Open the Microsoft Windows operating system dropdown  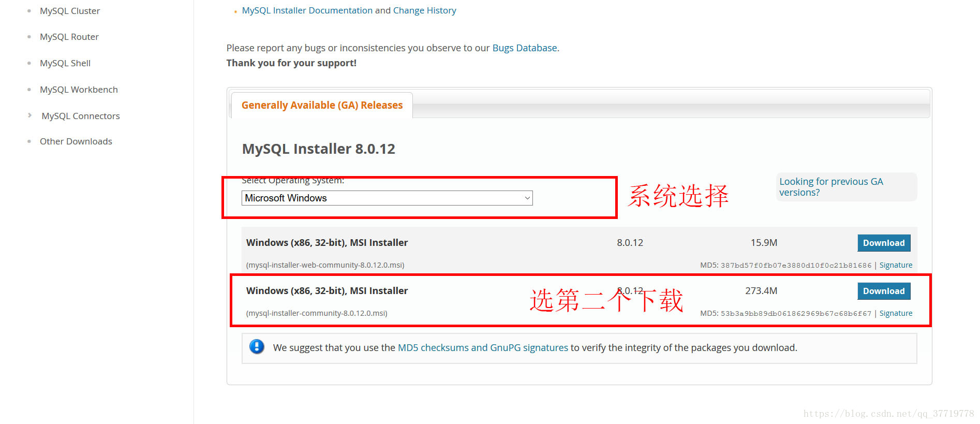[x=387, y=198]
